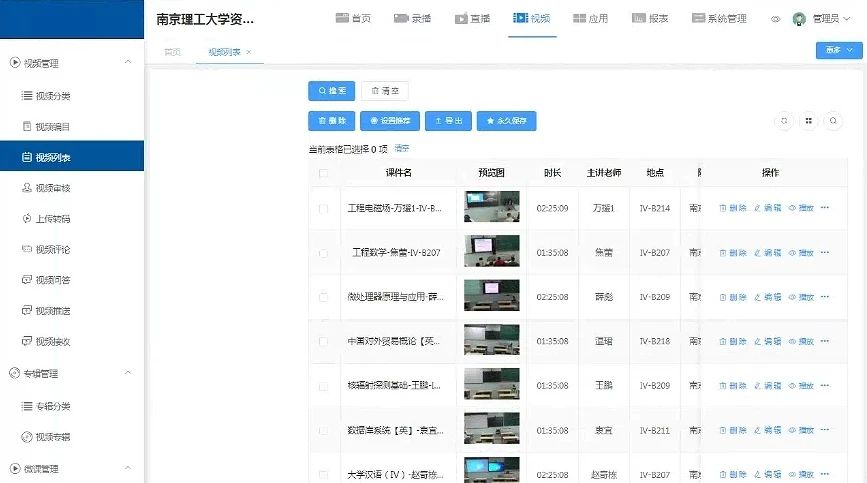
Task: Toggle the select-all checkbox in the table header
Action: [x=323, y=173]
